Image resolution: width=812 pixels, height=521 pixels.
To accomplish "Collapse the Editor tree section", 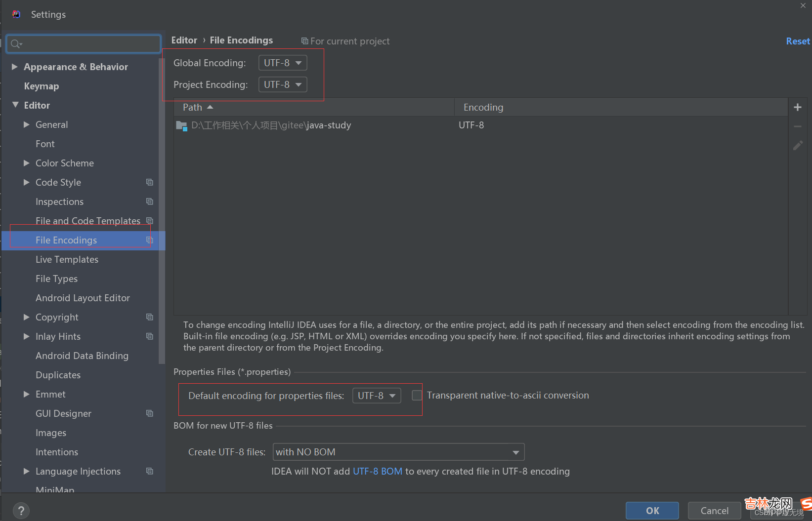I will tap(15, 105).
